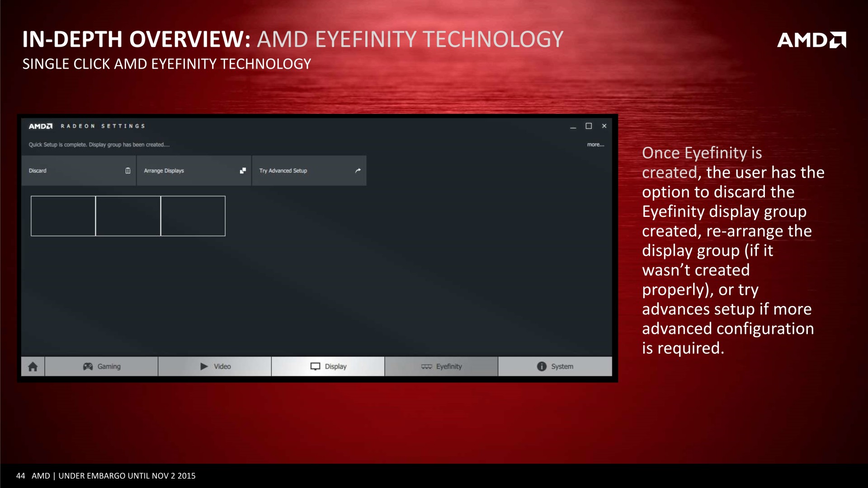This screenshot has height=488, width=868.
Task: Click the info icon on System
Action: pos(542,366)
